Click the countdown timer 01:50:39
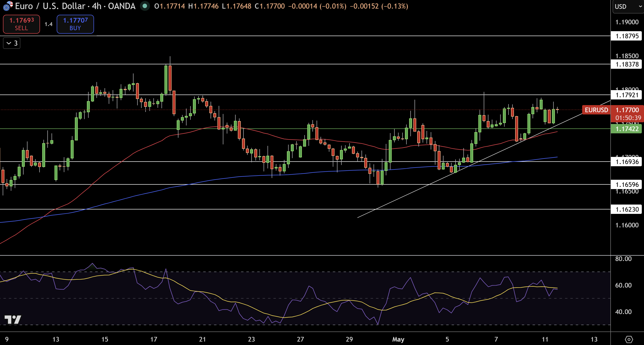Screen dimensions: 644x345 [628, 118]
